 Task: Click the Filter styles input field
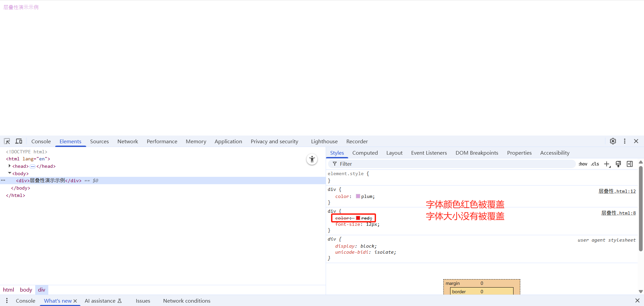pos(453,164)
